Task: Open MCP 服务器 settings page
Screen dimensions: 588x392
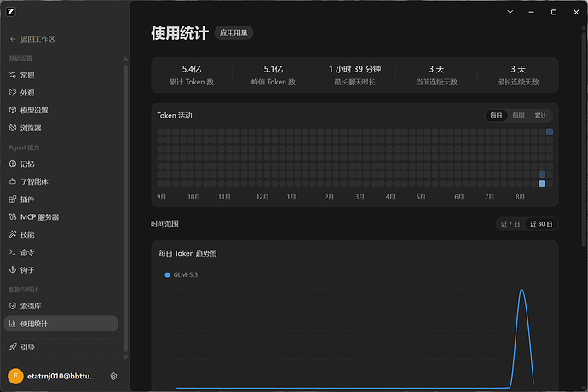Action: 61,216
